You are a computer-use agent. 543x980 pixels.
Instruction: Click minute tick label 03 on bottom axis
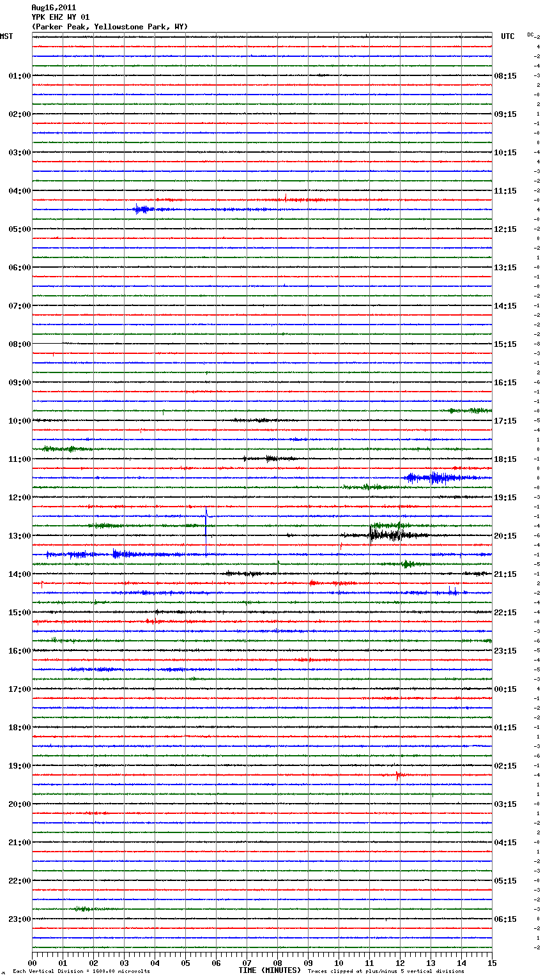point(124,963)
